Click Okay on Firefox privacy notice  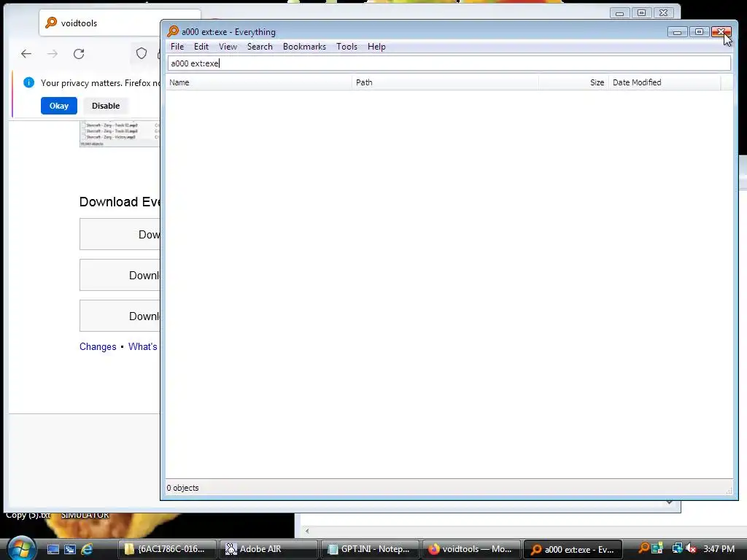pyautogui.click(x=59, y=106)
